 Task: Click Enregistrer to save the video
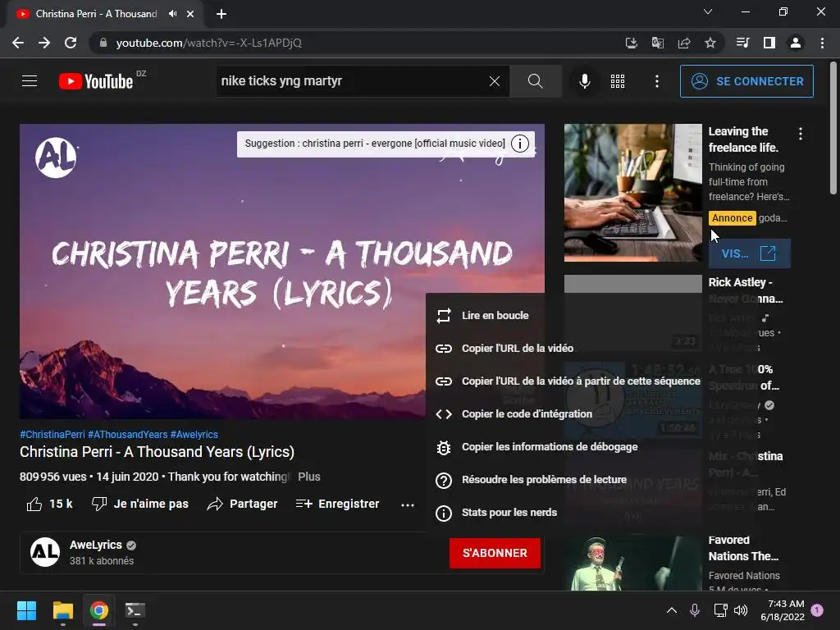[x=337, y=504]
